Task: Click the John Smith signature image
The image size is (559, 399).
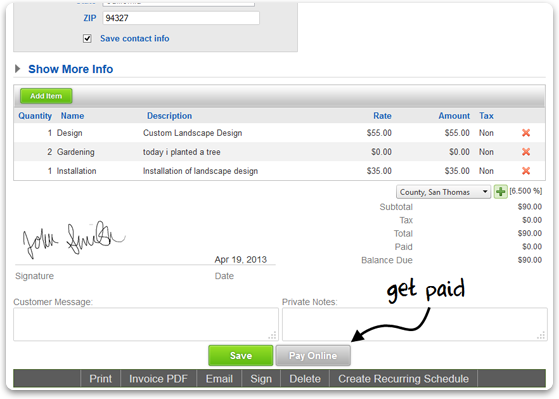Action: (x=73, y=239)
